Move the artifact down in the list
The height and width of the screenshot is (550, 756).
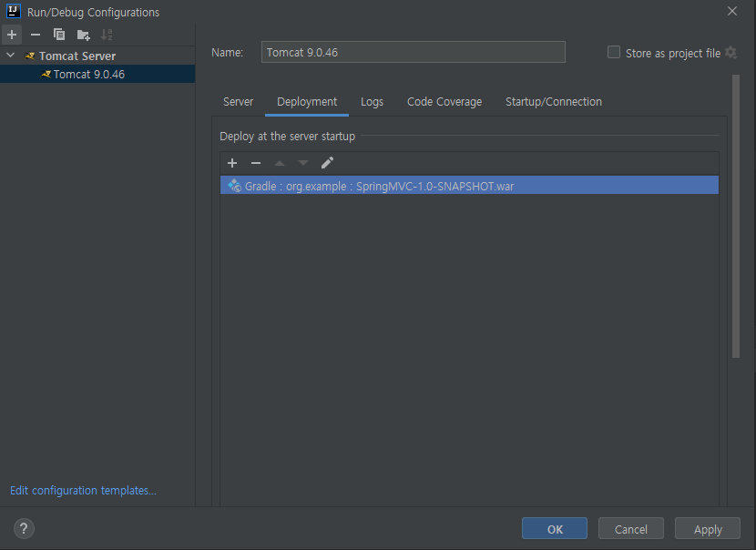click(x=302, y=163)
